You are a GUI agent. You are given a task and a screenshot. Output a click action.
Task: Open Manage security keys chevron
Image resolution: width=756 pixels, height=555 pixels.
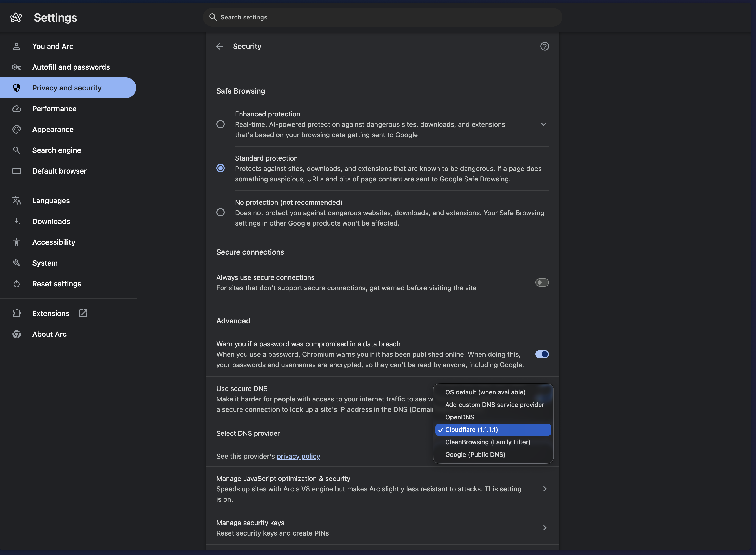click(545, 528)
